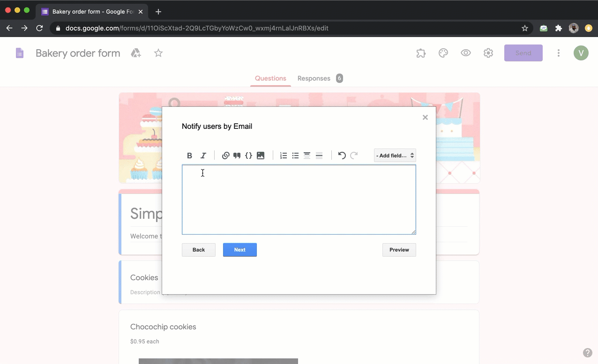This screenshot has width=598, height=364.
Task: Insert an image into the email body
Action: coord(261,155)
